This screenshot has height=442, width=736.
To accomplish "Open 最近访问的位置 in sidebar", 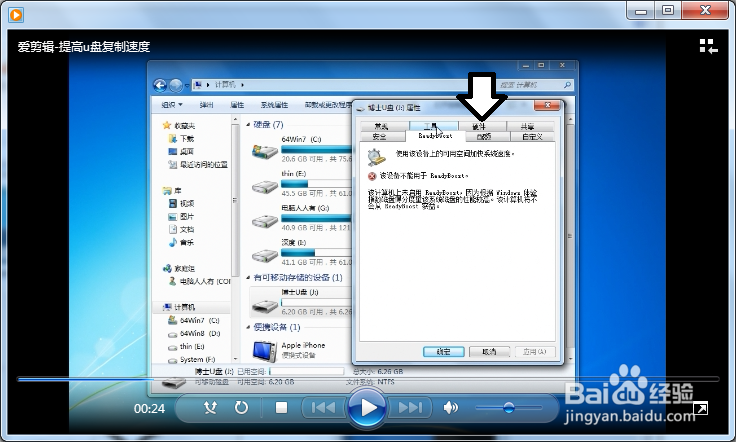I will click(198, 164).
